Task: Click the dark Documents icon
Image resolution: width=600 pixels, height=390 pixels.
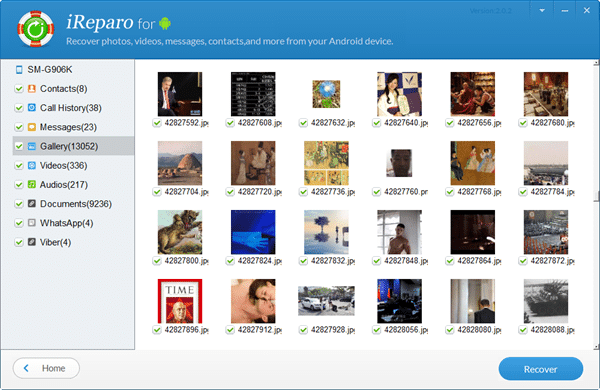Action: 32,204
